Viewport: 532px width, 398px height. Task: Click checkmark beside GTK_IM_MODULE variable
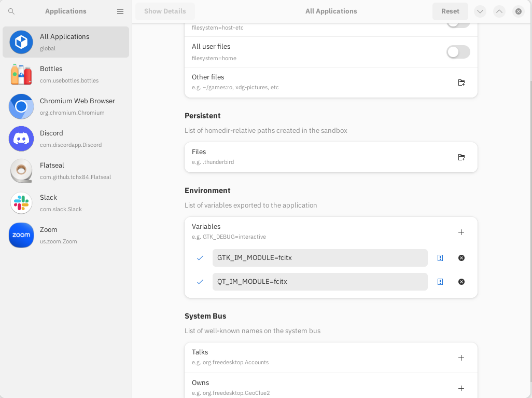point(200,258)
